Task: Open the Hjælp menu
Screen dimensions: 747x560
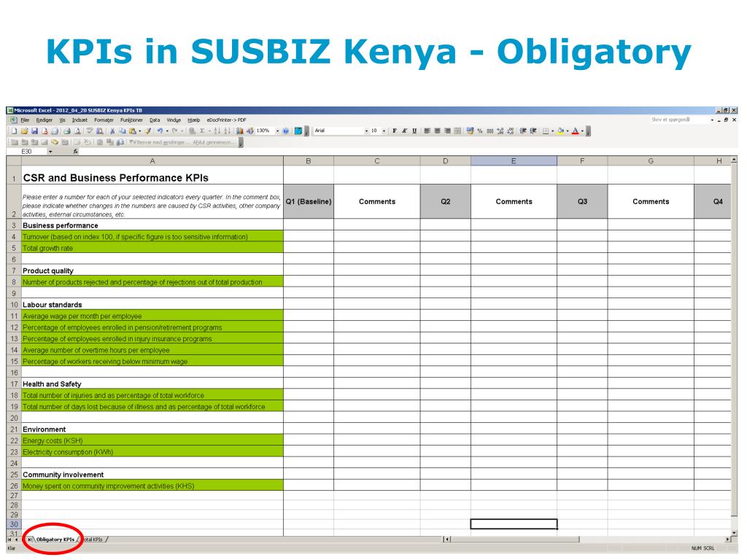Action: (x=193, y=120)
